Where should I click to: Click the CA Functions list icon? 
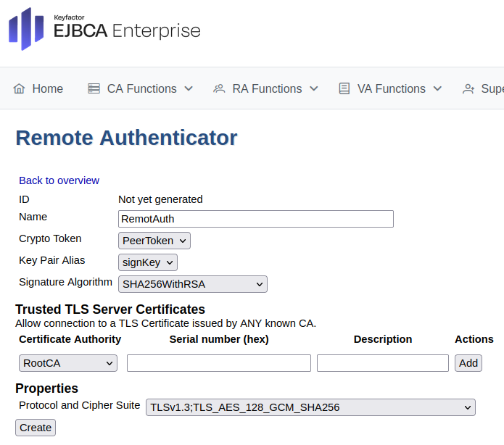click(x=94, y=88)
